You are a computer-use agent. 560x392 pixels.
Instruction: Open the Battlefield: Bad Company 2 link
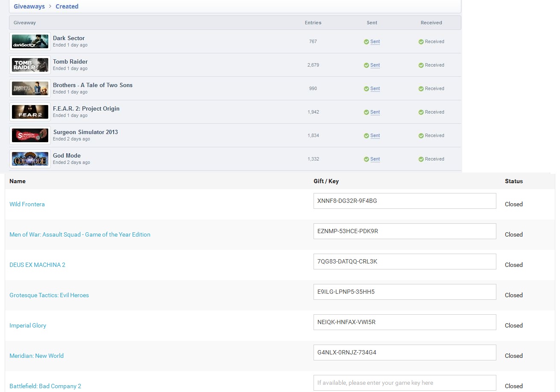[45, 386]
